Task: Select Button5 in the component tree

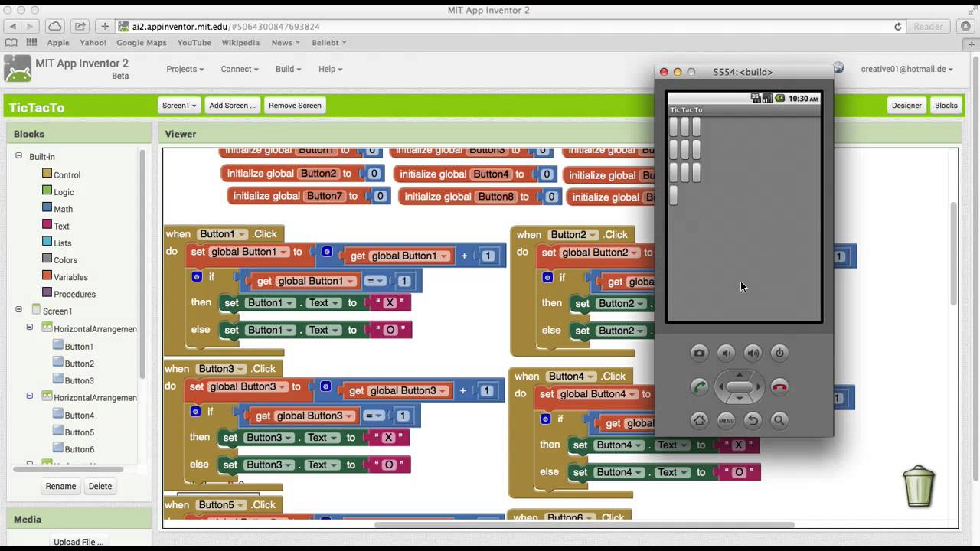Action: click(x=73, y=432)
